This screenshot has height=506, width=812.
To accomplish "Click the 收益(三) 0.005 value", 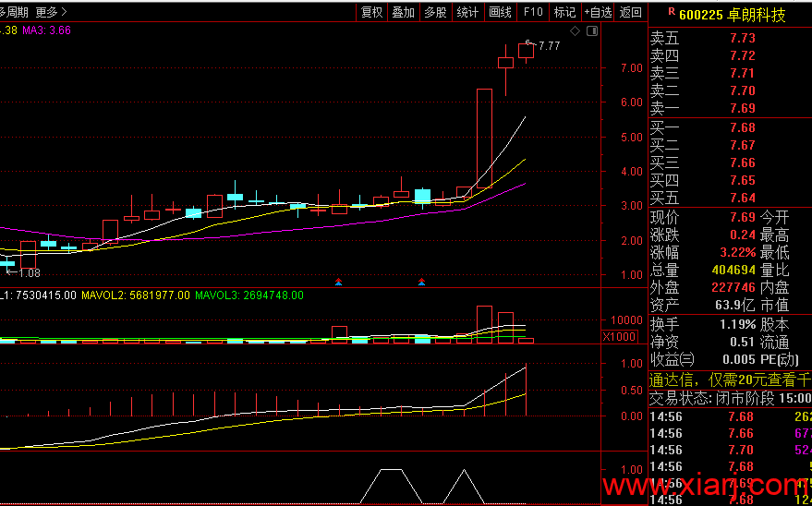I will (x=740, y=359).
